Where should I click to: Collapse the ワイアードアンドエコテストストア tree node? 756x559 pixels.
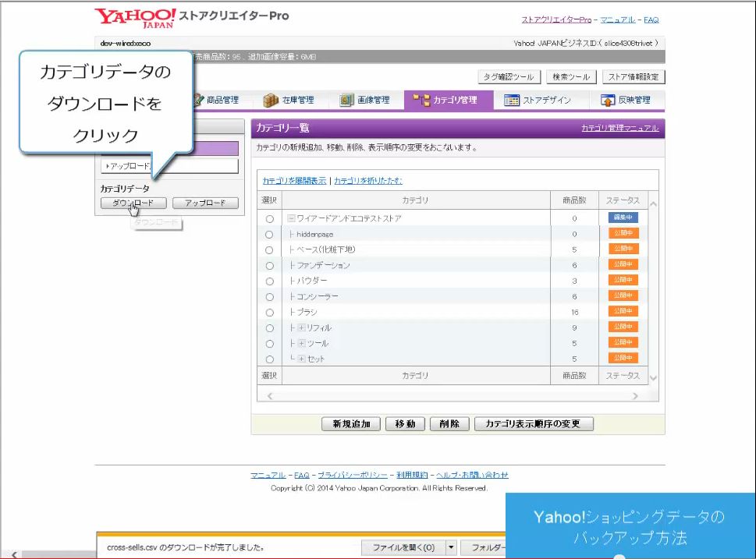[x=291, y=218]
